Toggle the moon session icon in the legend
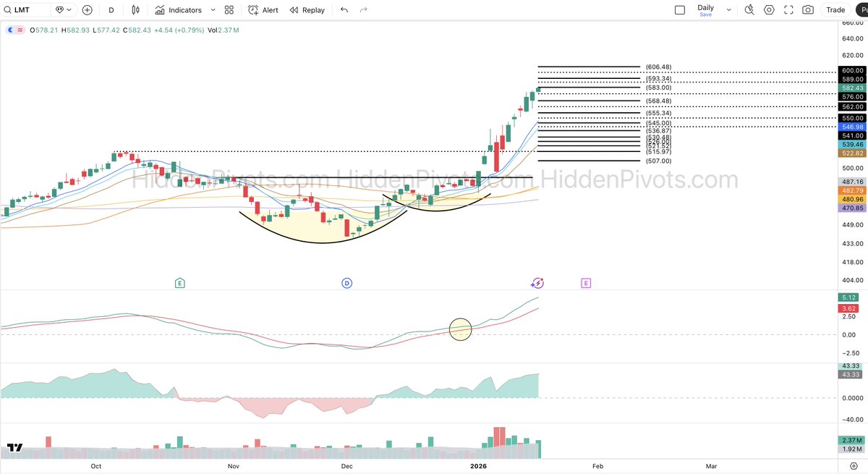The image size is (868, 474). pyautogui.click(x=10, y=30)
